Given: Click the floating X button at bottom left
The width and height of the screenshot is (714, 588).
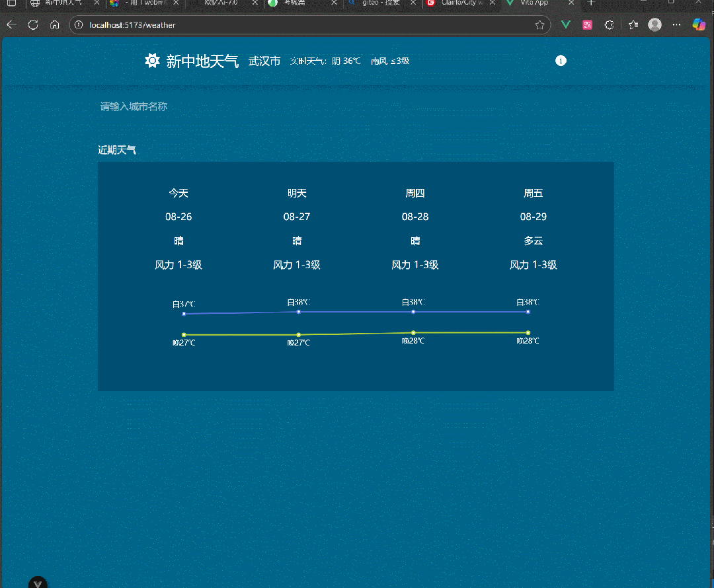Looking at the screenshot, I should coord(38,582).
